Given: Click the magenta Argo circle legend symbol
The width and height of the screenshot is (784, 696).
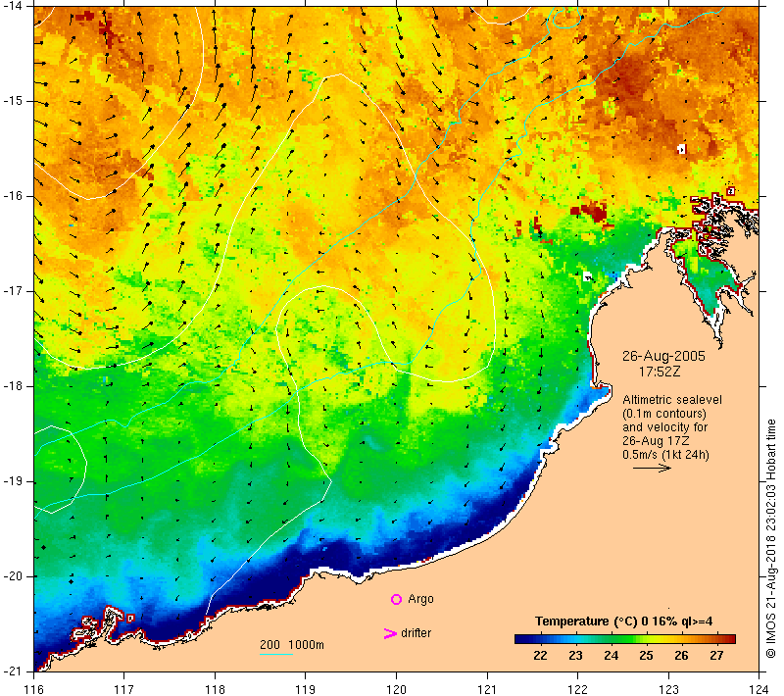Looking at the screenshot, I should coord(396,599).
